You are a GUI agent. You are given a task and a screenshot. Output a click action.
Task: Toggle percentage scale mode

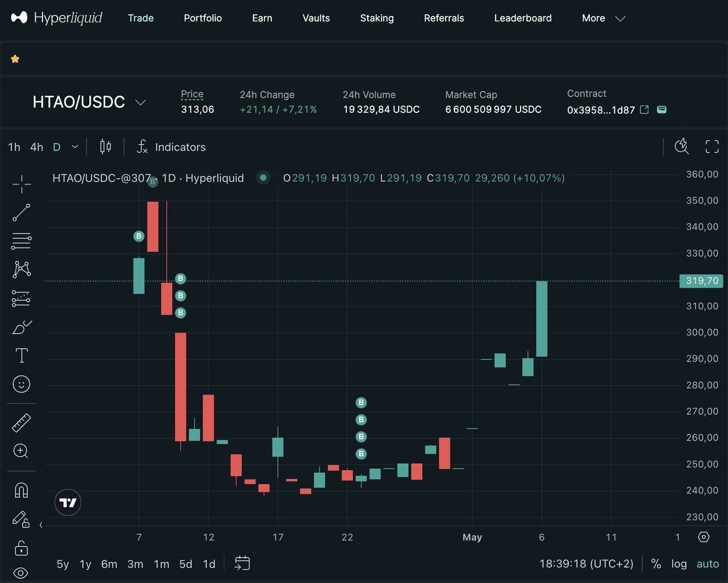point(656,564)
